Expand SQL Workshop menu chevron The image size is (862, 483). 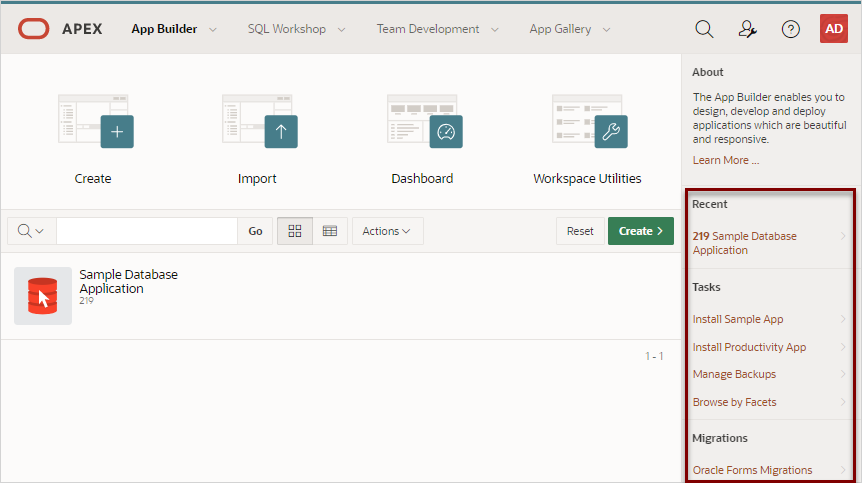pyautogui.click(x=341, y=30)
